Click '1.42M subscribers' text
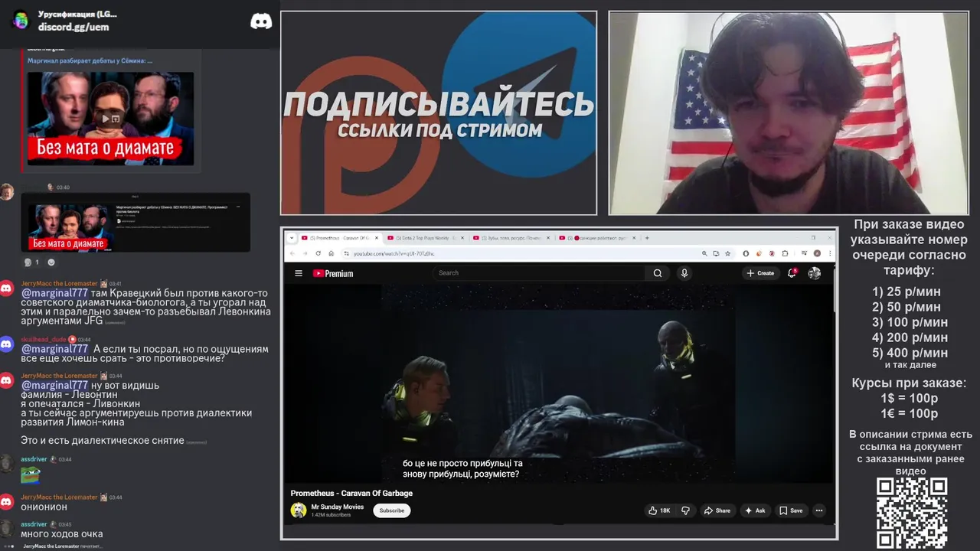The width and height of the screenshot is (980, 551). (331, 515)
